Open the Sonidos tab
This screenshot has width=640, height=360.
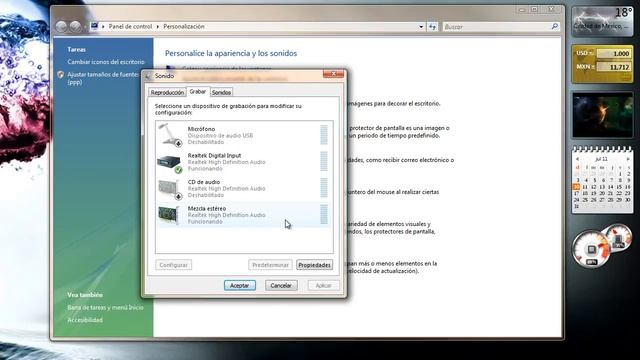point(221,93)
